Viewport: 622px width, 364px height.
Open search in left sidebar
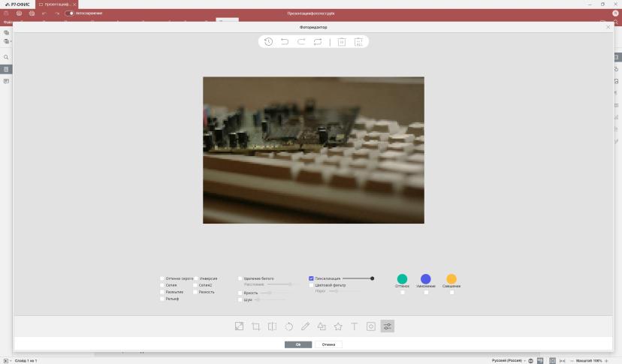pyautogui.click(x=6, y=57)
